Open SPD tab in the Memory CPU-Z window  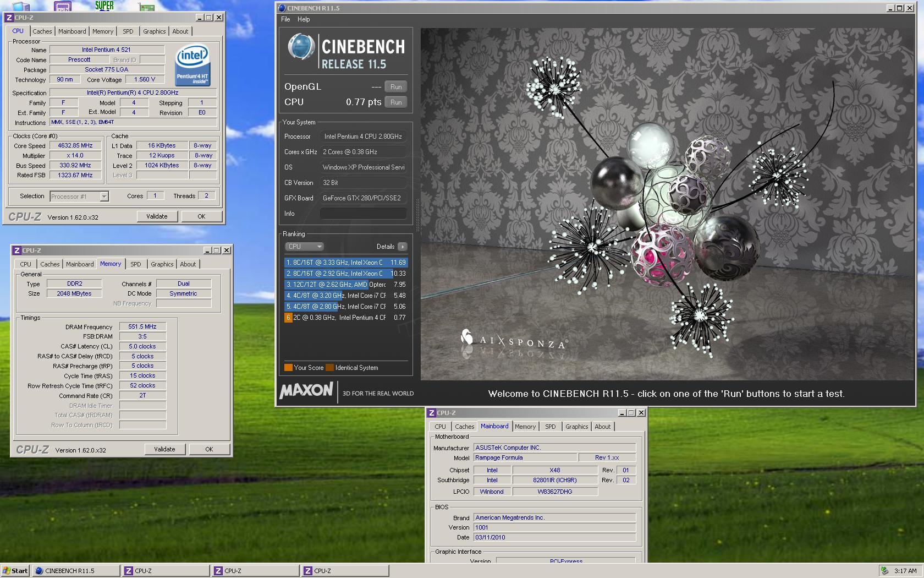tap(136, 264)
